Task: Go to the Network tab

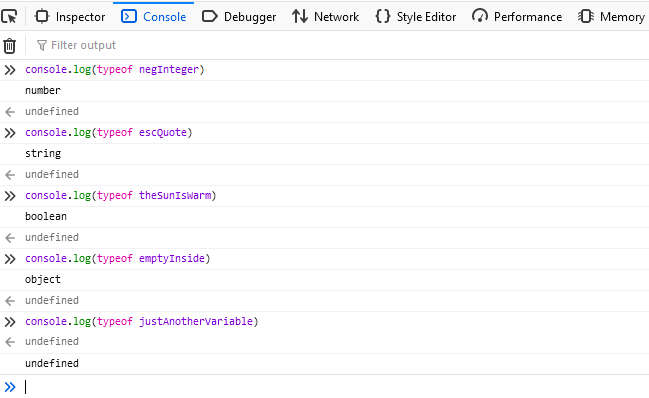Action: (325, 17)
